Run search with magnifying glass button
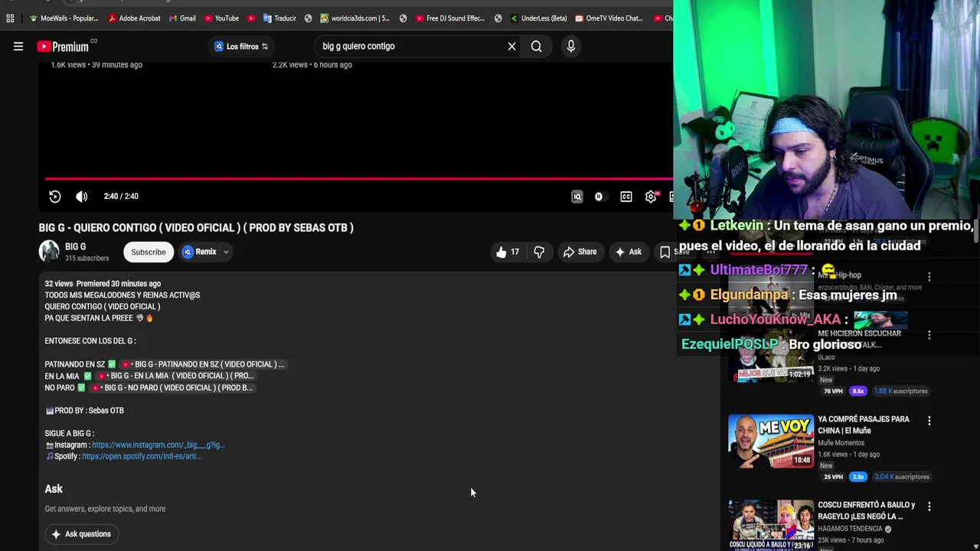Screen dimensions: 980x551 (537, 47)
